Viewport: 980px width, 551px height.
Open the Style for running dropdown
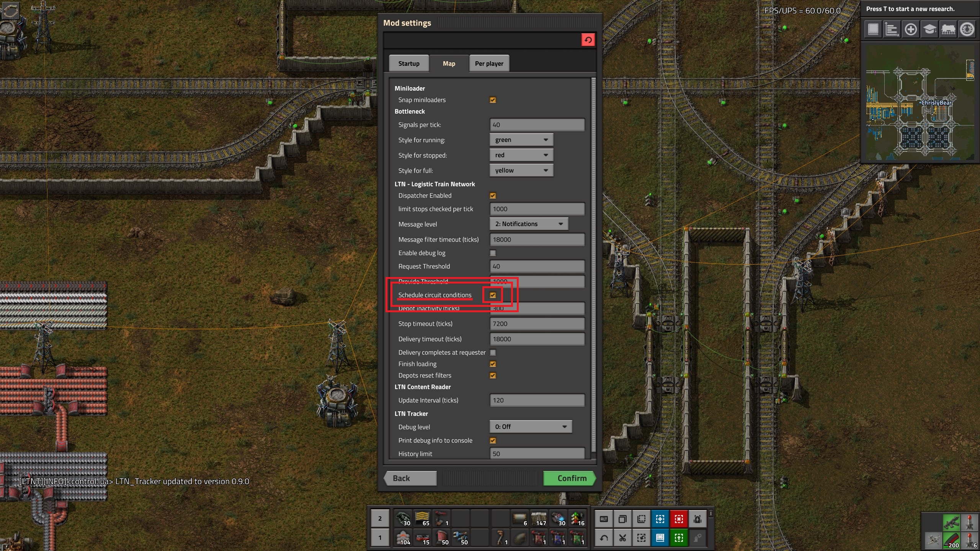(521, 140)
